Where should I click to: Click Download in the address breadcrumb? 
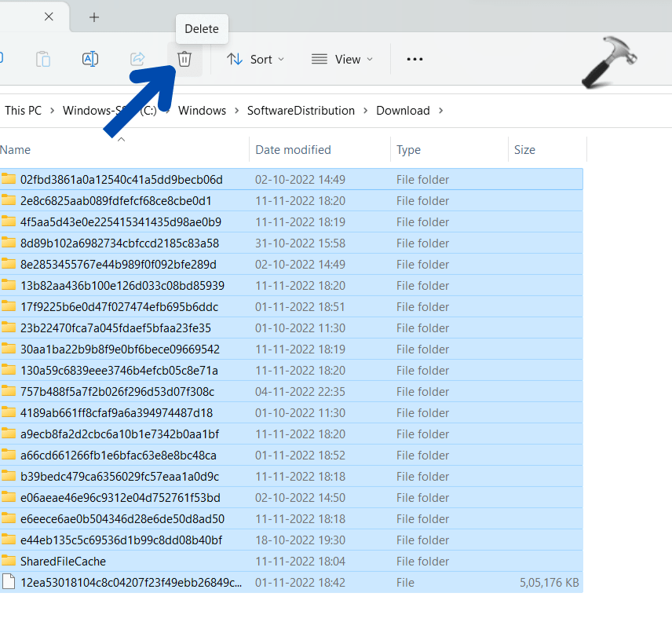point(403,111)
